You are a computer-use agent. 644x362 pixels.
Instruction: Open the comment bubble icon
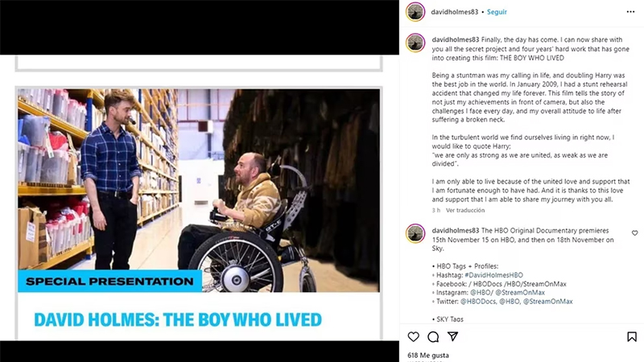433,337
